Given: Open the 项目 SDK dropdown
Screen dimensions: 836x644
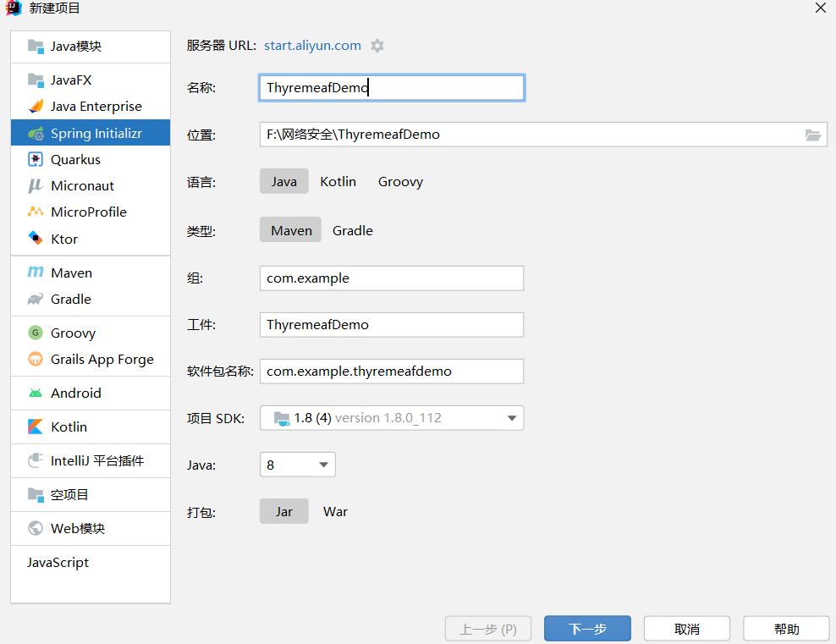Looking at the screenshot, I should coord(391,418).
